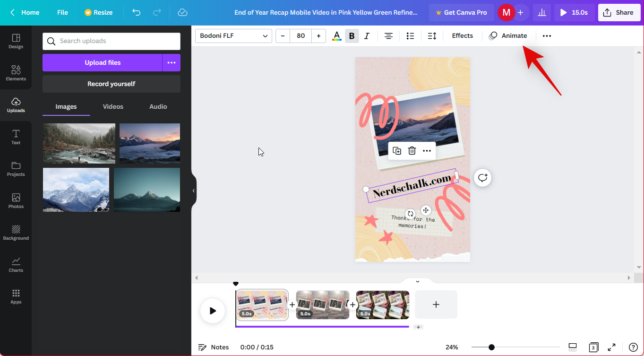The height and width of the screenshot is (356, 644).
Task: Click the rotate handle icon
Action: (x=411, y=214)
